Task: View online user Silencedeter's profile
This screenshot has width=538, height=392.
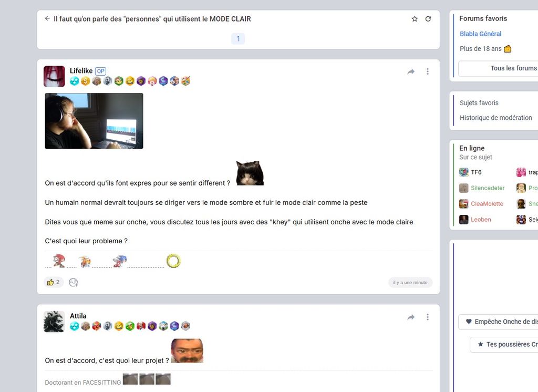Action: [487, 188]
